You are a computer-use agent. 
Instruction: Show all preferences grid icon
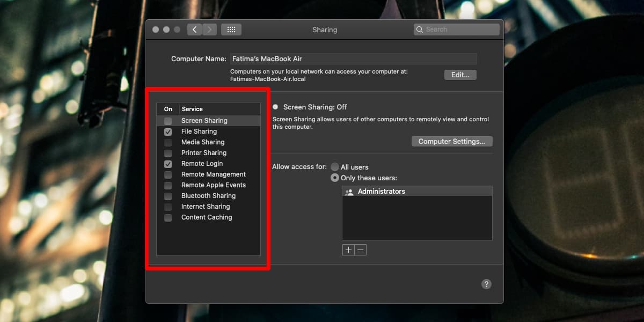pyautogui.click(x=231, y=30)
